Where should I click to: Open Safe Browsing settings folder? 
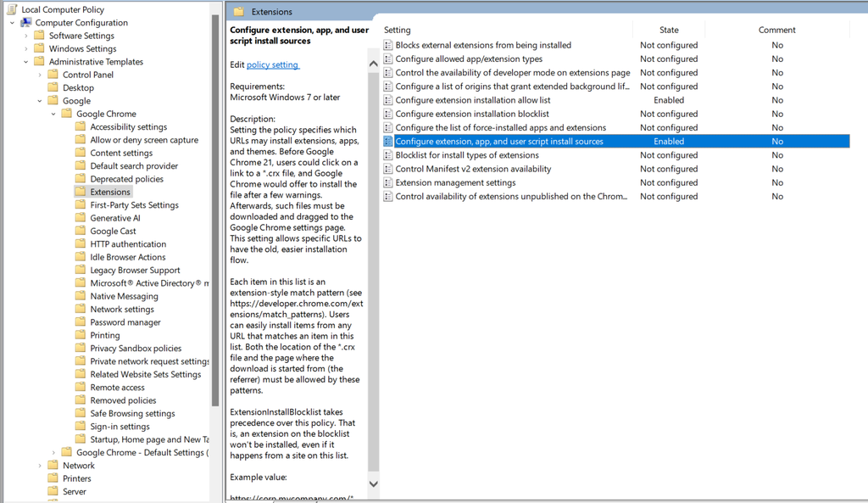click(x=132, y=413)
